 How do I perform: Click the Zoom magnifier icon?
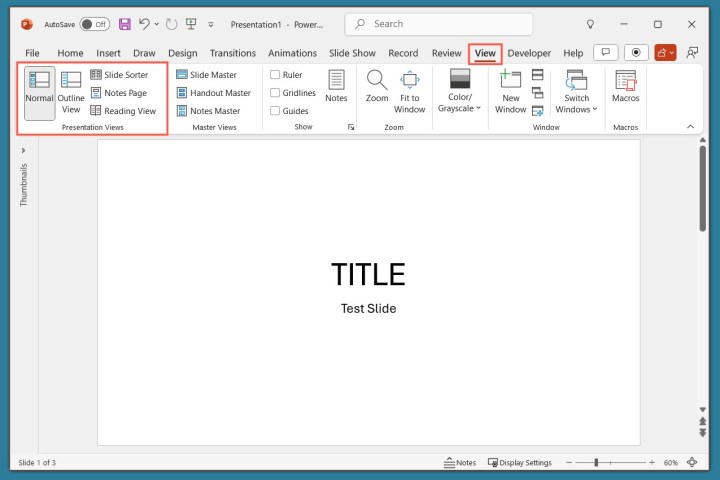377,81
